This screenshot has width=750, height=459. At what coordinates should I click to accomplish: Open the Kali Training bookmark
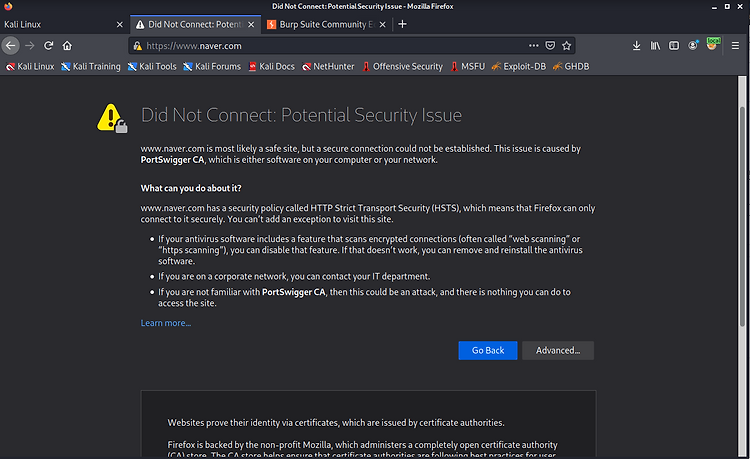tap(91, 66)
